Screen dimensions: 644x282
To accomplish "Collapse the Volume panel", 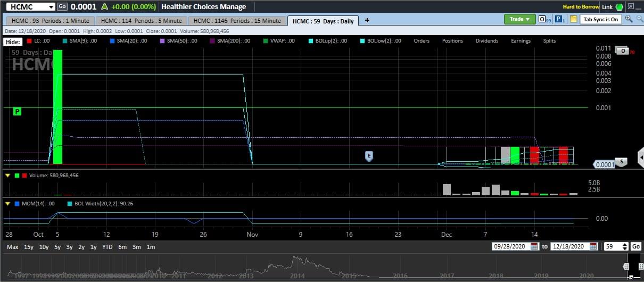I will pyautogui.click(x=7, y=175).
